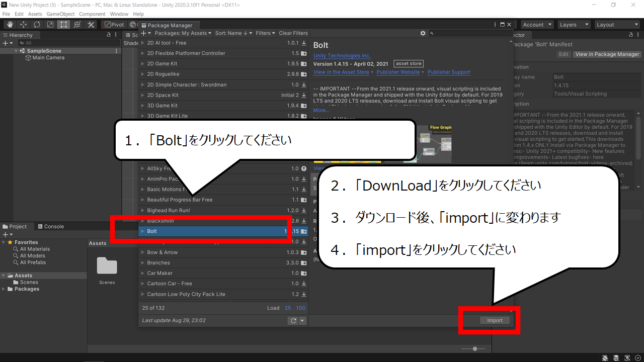Expand the Car Maker package entry

[x=143, y=274]
